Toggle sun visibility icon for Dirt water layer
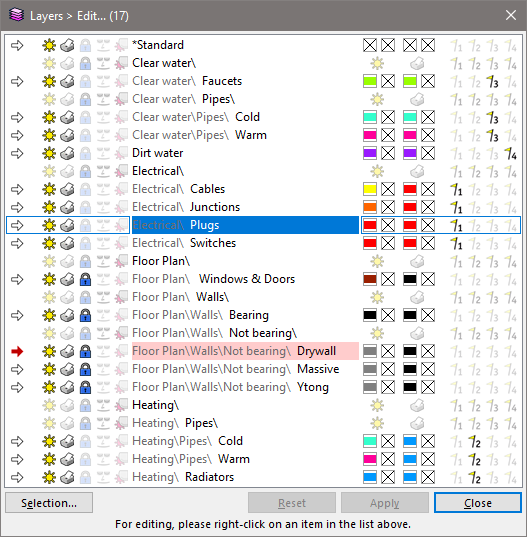The height and width of the screenshot is (537, 527). point(49,153)
